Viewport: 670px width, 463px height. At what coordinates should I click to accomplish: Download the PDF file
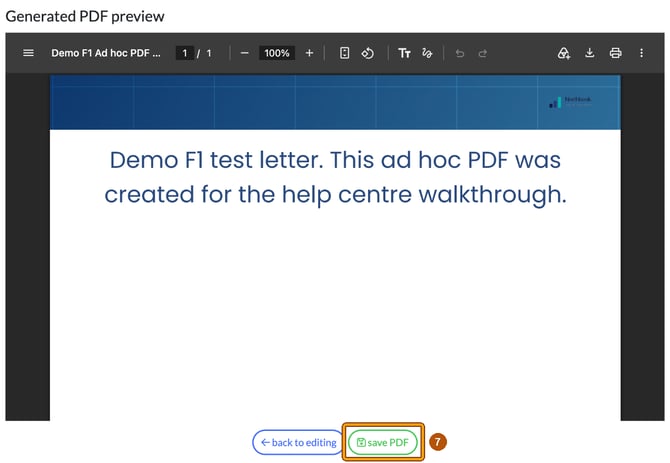point(590,53)
